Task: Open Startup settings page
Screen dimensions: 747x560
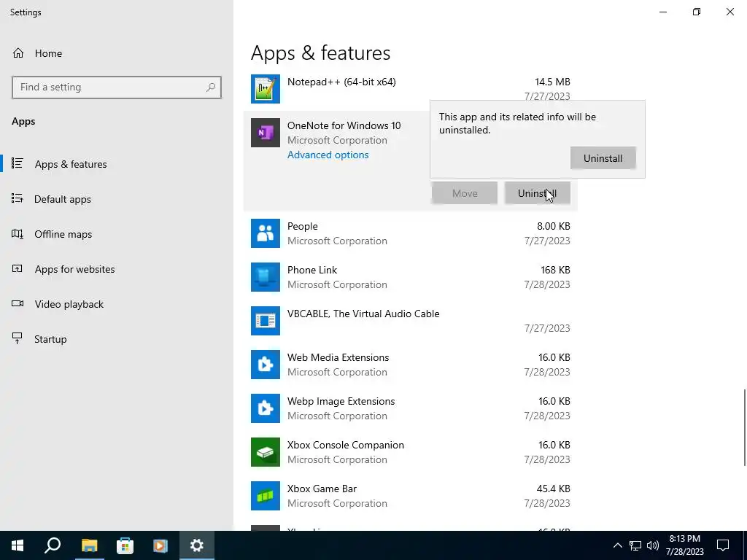Action: [x=116, y=339]
